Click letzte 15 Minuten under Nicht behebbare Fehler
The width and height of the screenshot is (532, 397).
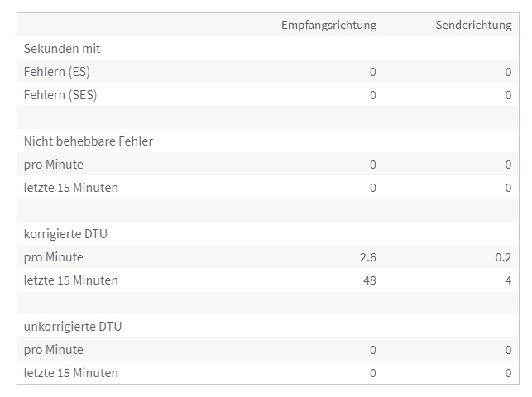coord(71,188)
